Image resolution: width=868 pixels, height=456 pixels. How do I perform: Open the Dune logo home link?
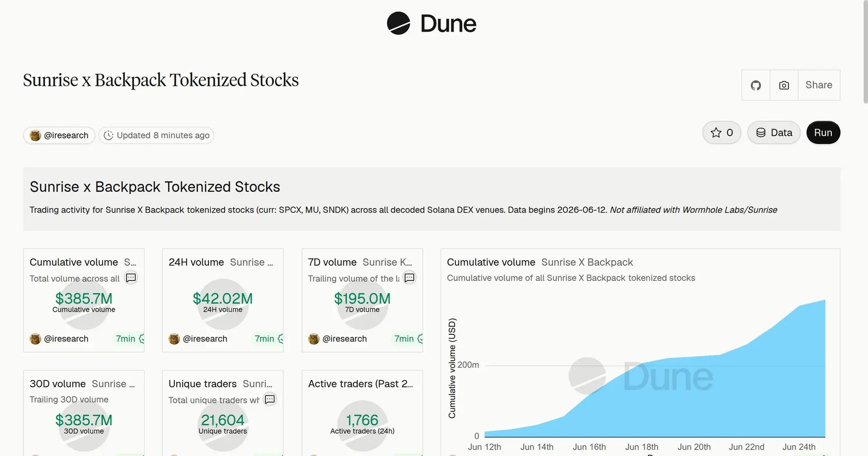point(432,24)
